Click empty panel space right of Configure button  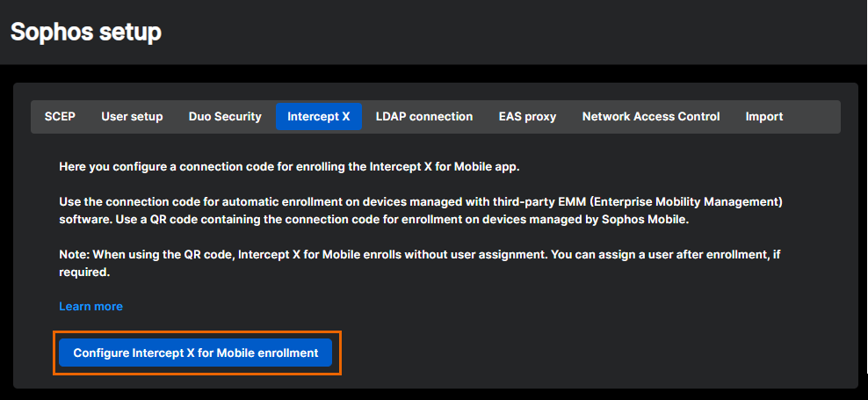597,353
